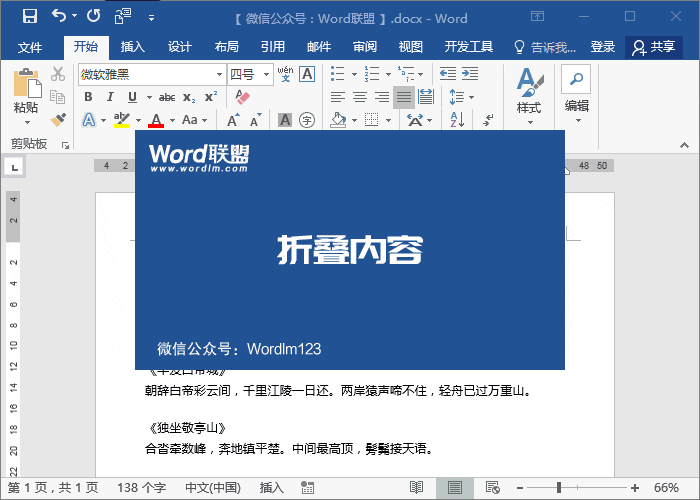Click the 告诉我 search box
Image resolution: width=700 pixels, height=500 pixels.
tap(545, 47)
